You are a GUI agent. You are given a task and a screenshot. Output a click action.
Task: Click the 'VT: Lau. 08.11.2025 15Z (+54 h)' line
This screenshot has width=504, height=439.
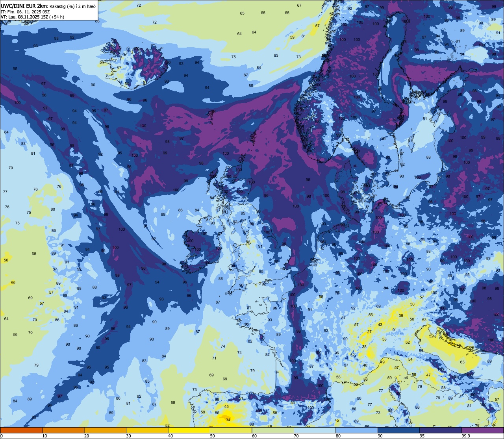[x=32, y=17]
